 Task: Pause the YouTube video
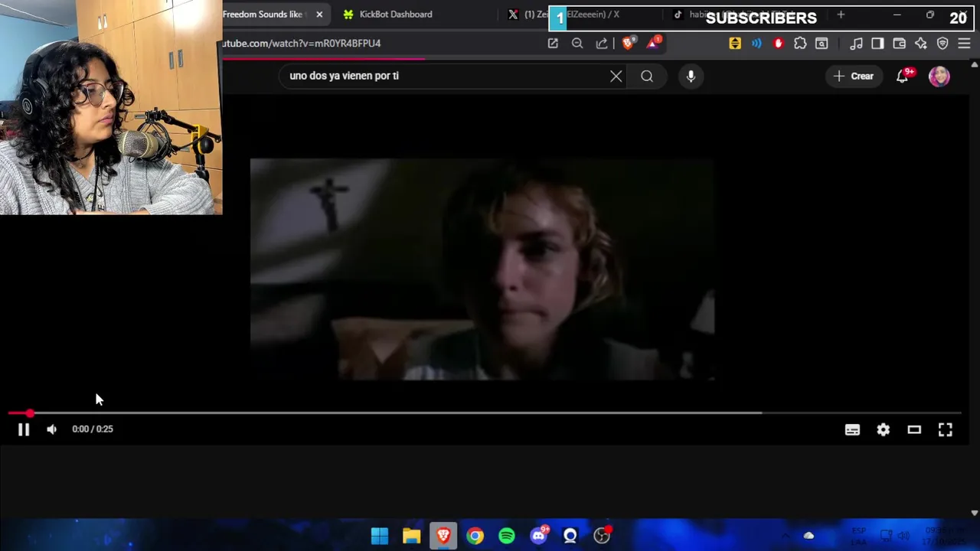coord(24,430)
